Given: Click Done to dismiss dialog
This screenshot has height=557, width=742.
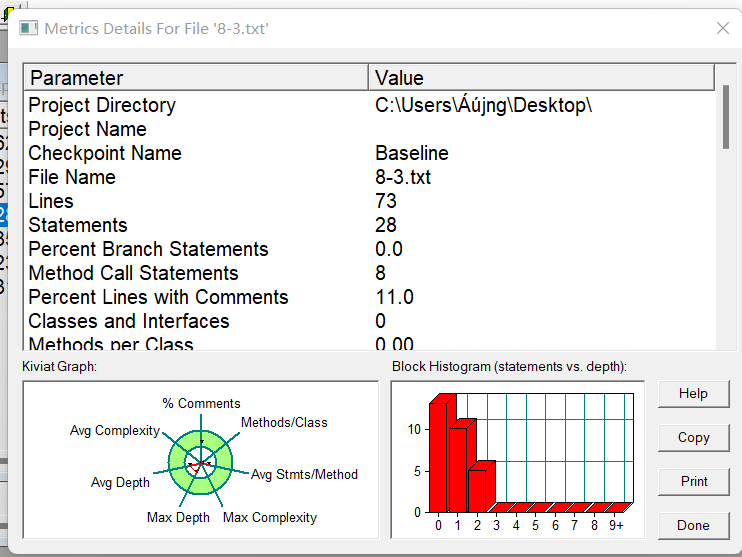Looking at the screenshot, I should pyautogui.click(x=693, y=525).
